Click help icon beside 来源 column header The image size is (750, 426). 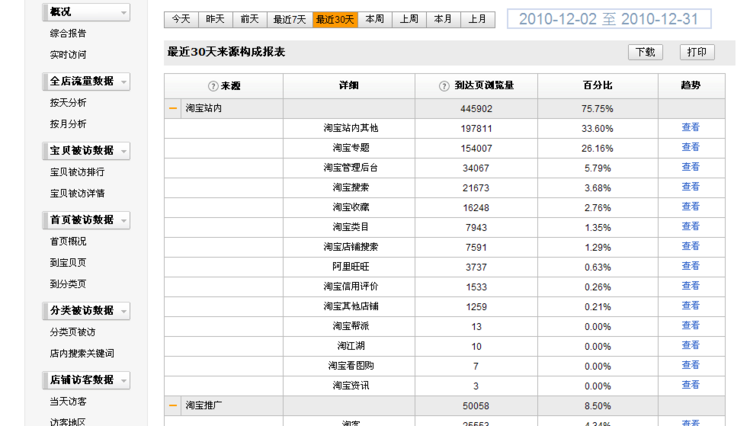(213, 86)
